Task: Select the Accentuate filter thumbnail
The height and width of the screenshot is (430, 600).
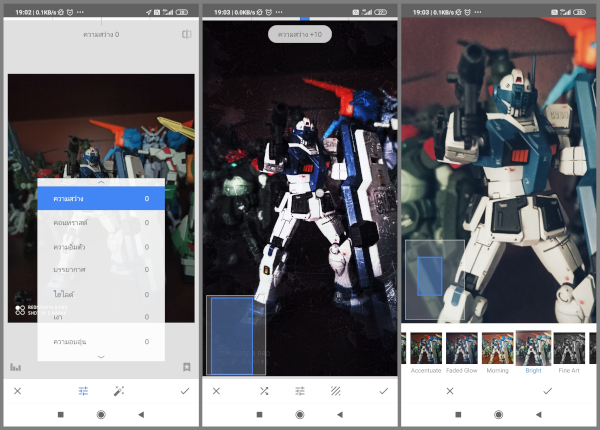Action: tap(426, 348)
